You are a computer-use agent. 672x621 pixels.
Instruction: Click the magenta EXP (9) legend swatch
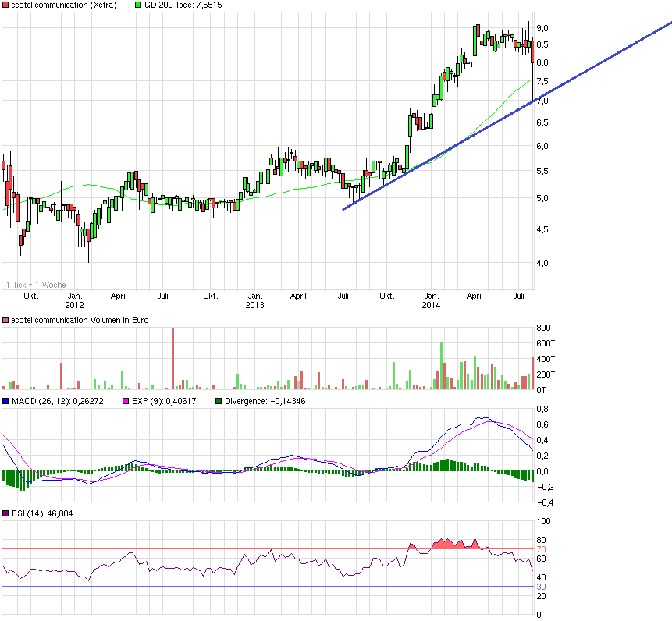pos(126,402)
